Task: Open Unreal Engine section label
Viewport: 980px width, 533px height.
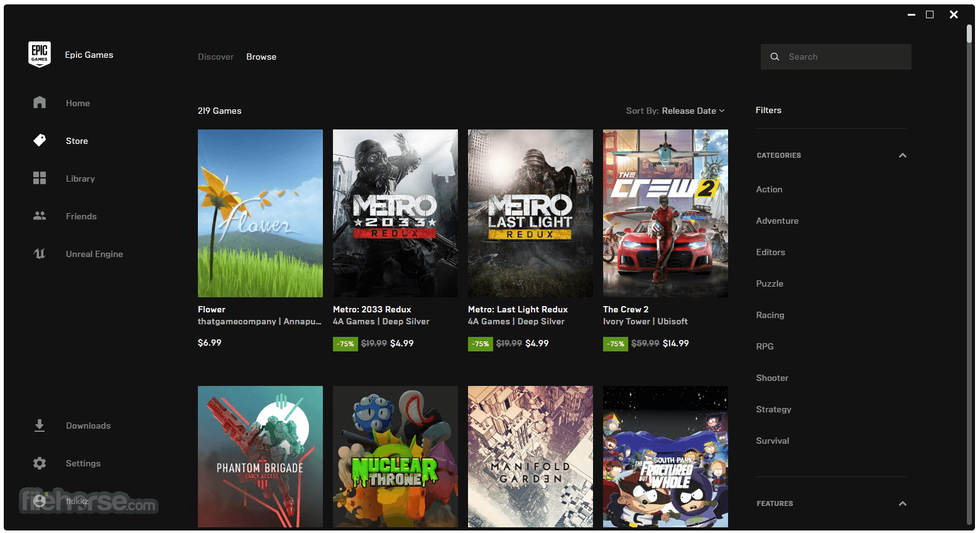Action: point(94,254)
